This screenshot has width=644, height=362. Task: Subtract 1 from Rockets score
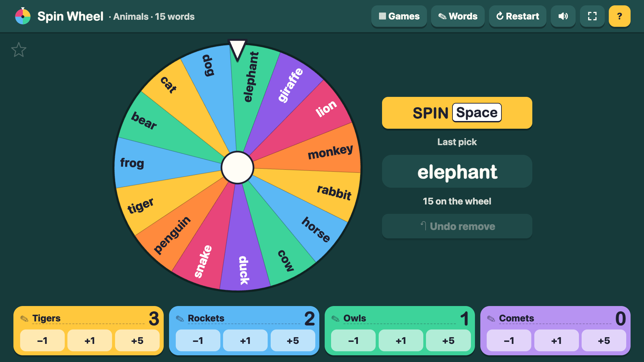click(x=198, y=341)
